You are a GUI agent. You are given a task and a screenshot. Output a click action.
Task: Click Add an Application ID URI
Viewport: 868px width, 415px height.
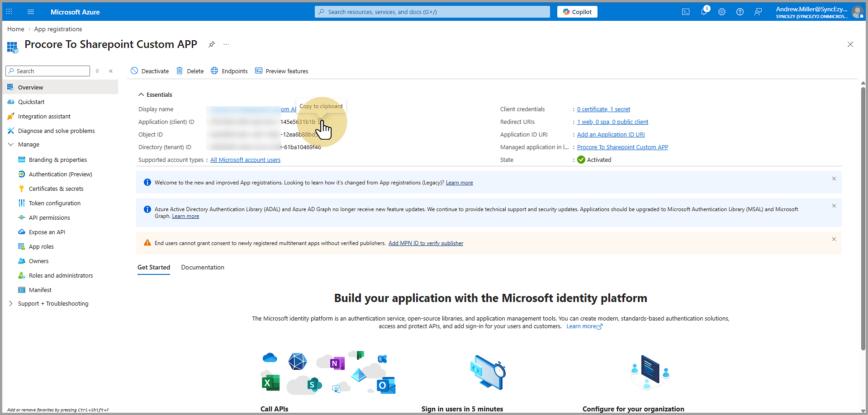(611, 134)
